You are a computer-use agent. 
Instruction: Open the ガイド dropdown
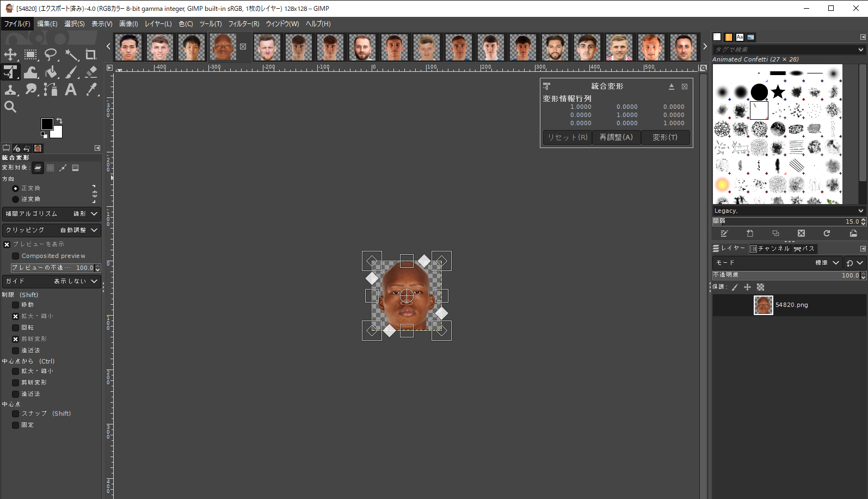pos(52,281)
